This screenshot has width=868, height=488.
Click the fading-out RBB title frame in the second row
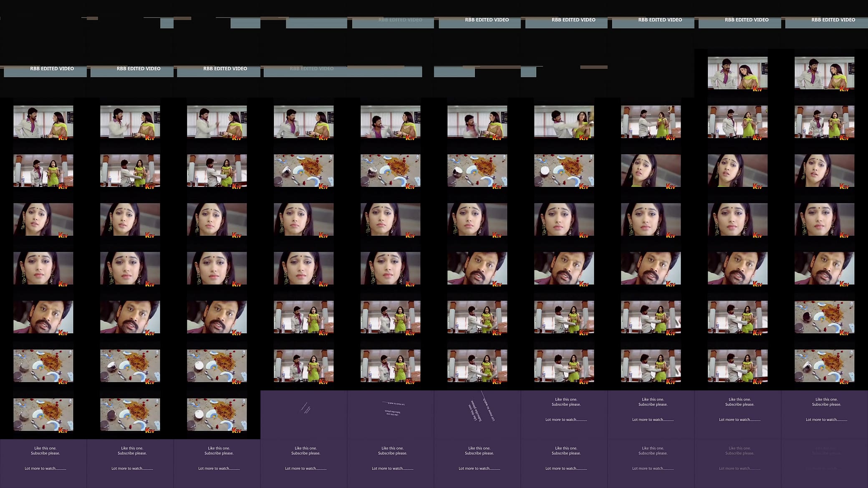pyautogui.click(x=304, y=73)
